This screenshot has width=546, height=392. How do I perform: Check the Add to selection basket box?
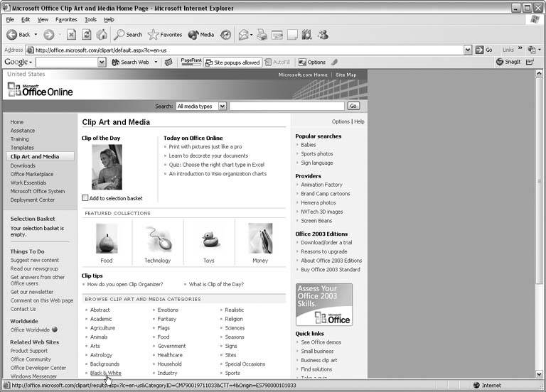click(85, 198)
